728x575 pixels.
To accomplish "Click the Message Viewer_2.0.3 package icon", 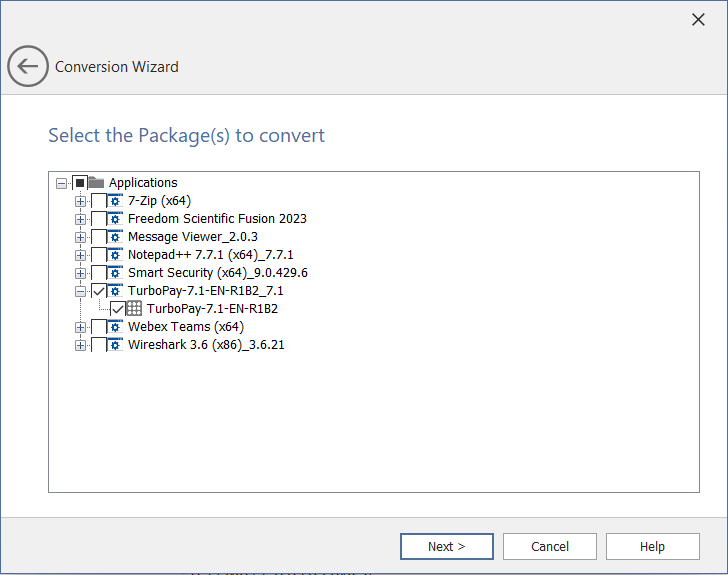I will tap(115, 237).
